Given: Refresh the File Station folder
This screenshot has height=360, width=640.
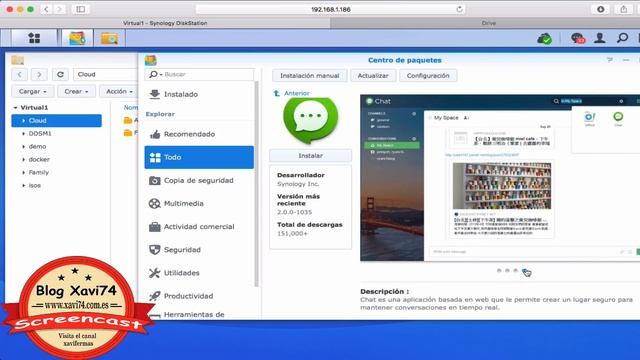Looking at the screenshot, I should tap(60, 74).
